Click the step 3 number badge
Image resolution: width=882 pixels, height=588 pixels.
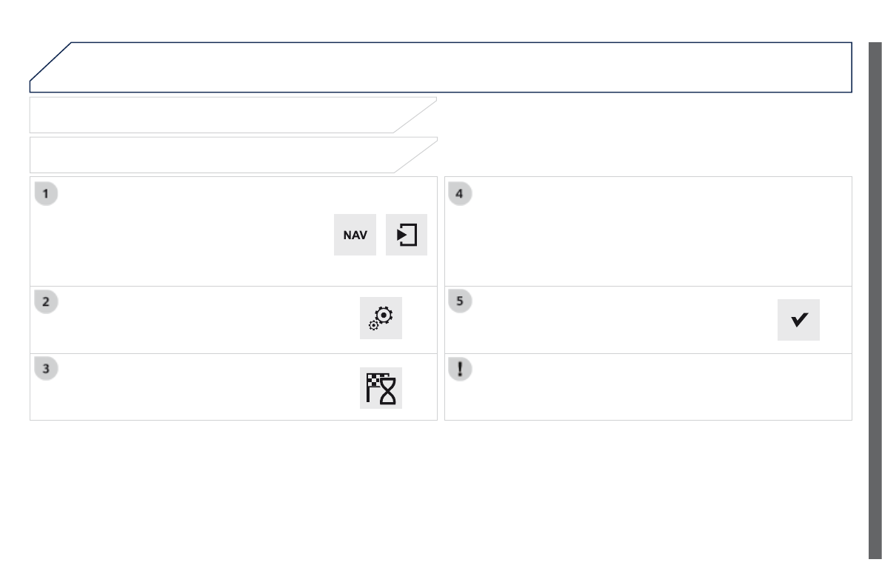[x=46, y=369]
